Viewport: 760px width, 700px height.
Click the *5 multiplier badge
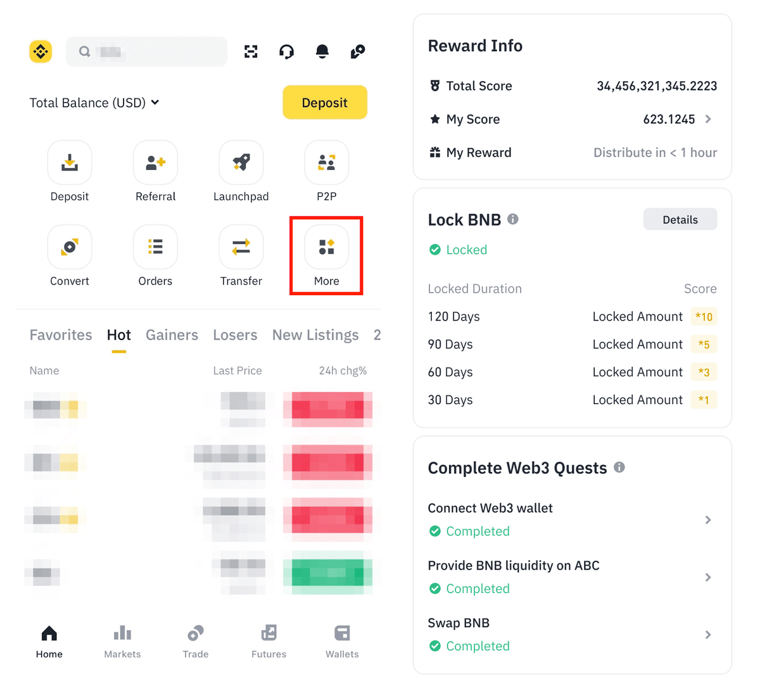pyautogui.click(x=704, y=345)
